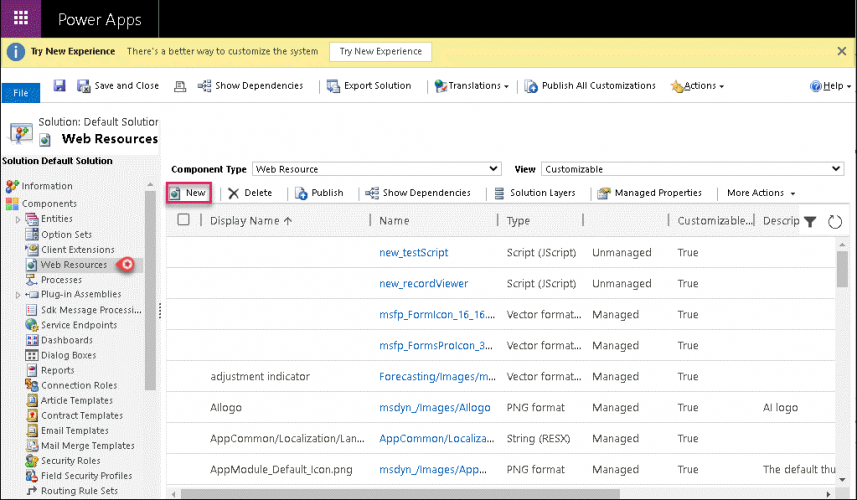Select Dashboards in the solution tree
Viewport: 857px width, 500px height.
coord(66,340)
